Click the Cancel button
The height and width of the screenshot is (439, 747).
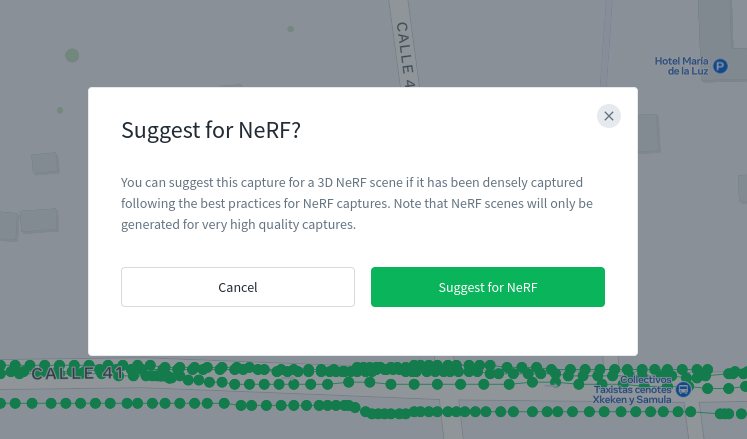point(238,287)
